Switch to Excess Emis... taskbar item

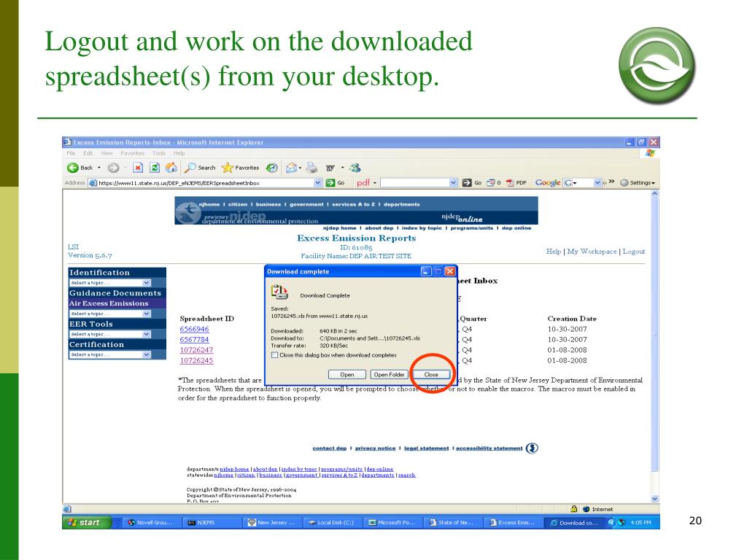click(512, 522)
